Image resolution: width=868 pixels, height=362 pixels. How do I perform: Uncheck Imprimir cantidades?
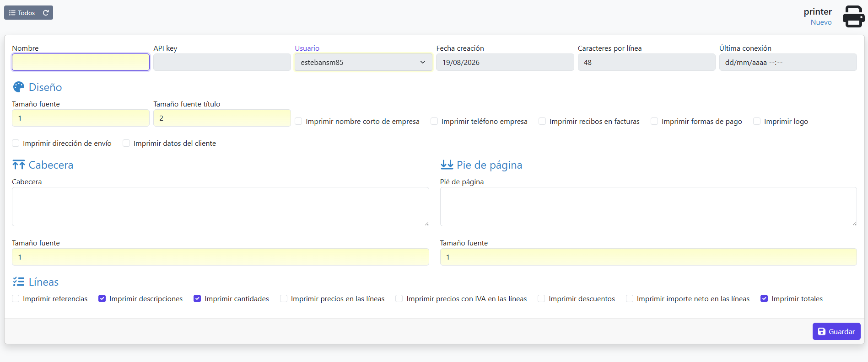click(x=197, y=298)
